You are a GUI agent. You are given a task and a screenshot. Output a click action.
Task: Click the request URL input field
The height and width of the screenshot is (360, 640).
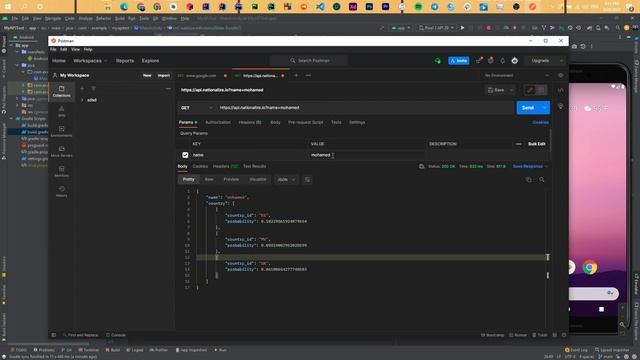[x=365, y=108]
